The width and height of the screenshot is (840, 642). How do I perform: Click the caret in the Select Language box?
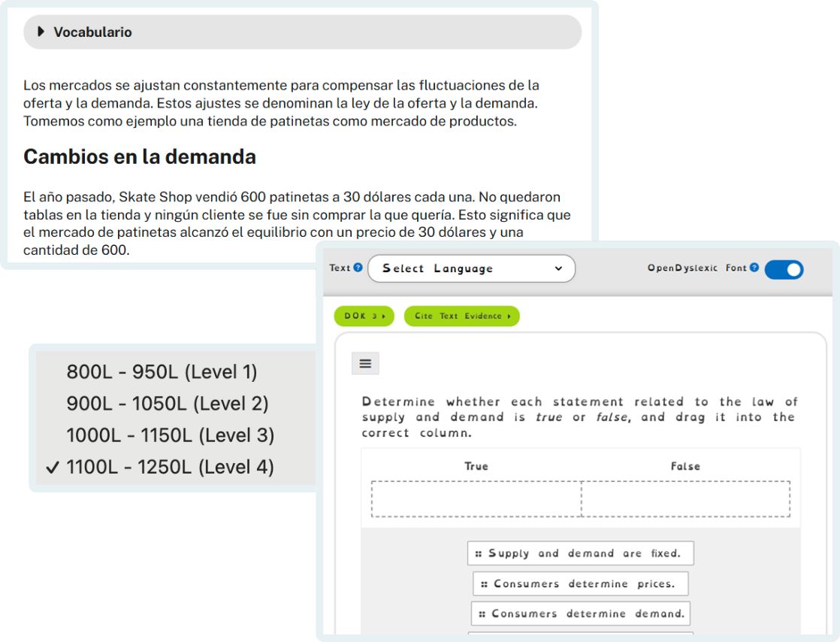coord(557,268)
